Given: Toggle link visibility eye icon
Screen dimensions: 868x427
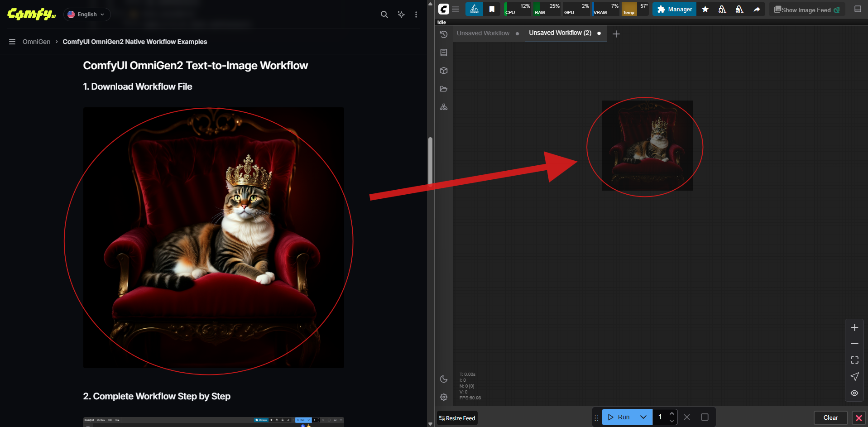Looking at the screenshot, I should [854, 393].
